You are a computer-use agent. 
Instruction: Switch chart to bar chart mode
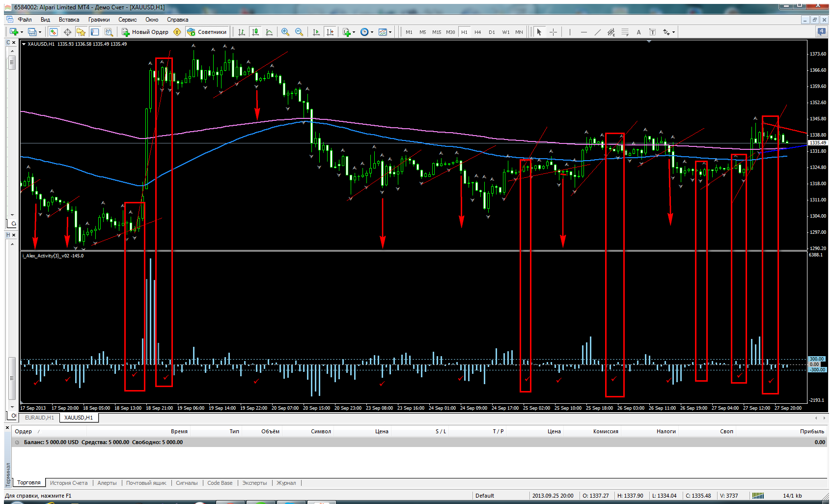point(241,32)
